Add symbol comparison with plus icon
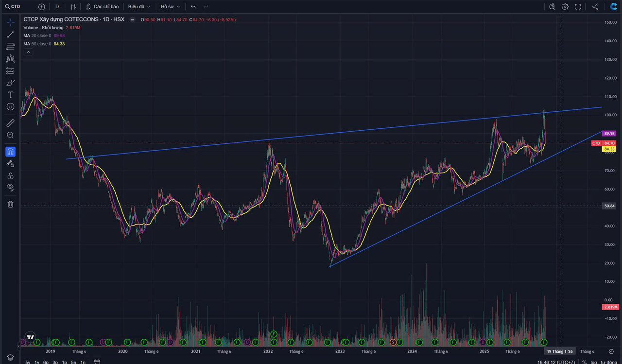Image resolution: width=622 pixels, height=364 pixels. click(41, 7)
